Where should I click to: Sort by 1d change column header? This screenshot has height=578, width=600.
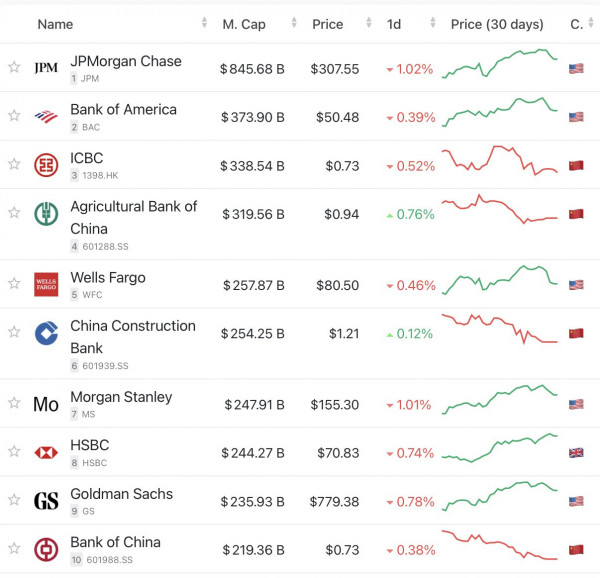click(394, 24)
